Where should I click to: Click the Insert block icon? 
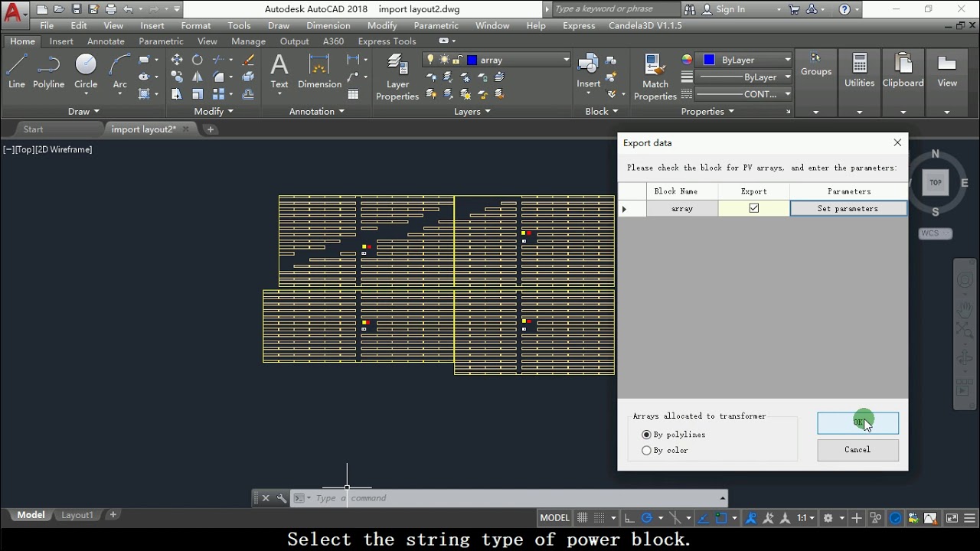(588, 71)
